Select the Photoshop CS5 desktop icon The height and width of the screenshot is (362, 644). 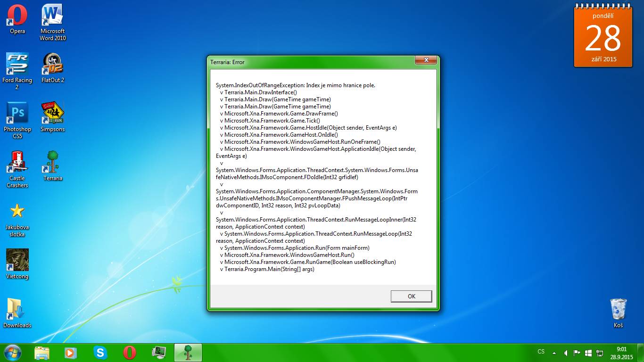pos(17,120)
